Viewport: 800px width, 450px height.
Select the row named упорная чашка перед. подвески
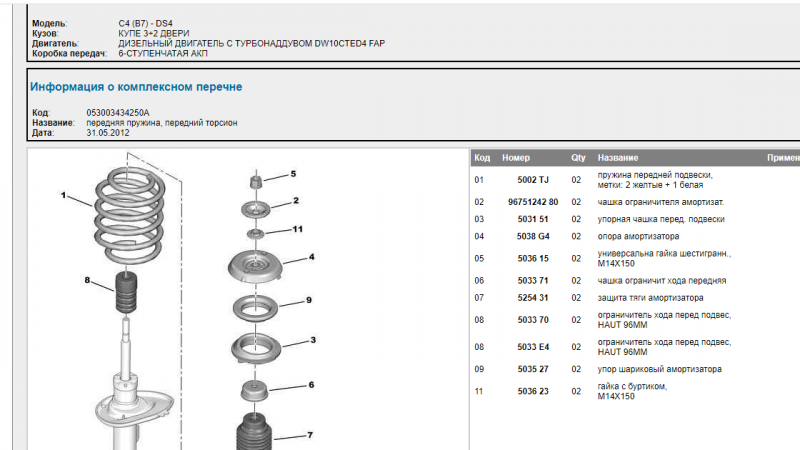(660, 219)
